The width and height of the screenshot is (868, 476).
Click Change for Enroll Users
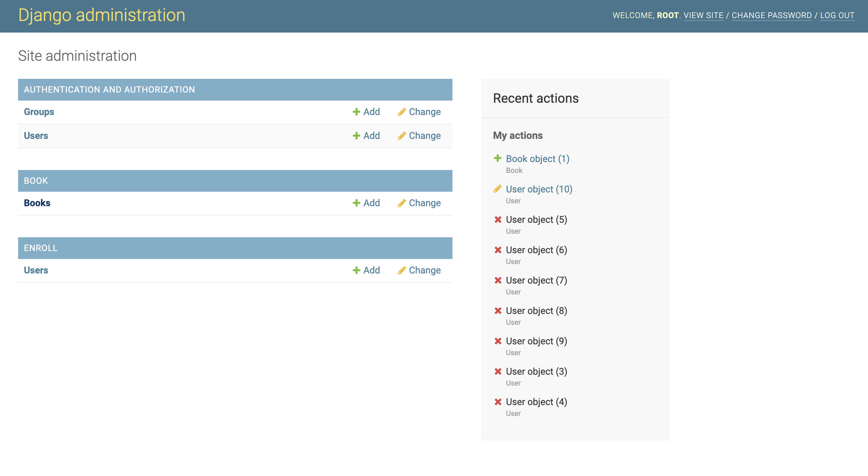click(425, 271)
